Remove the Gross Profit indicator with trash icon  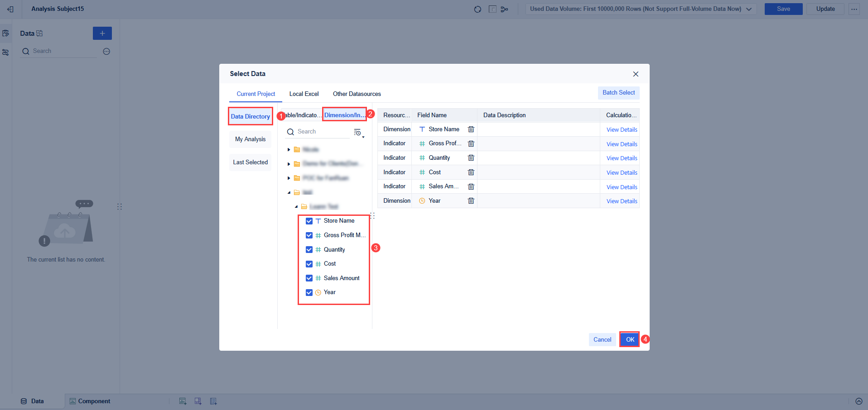(471, 143)
